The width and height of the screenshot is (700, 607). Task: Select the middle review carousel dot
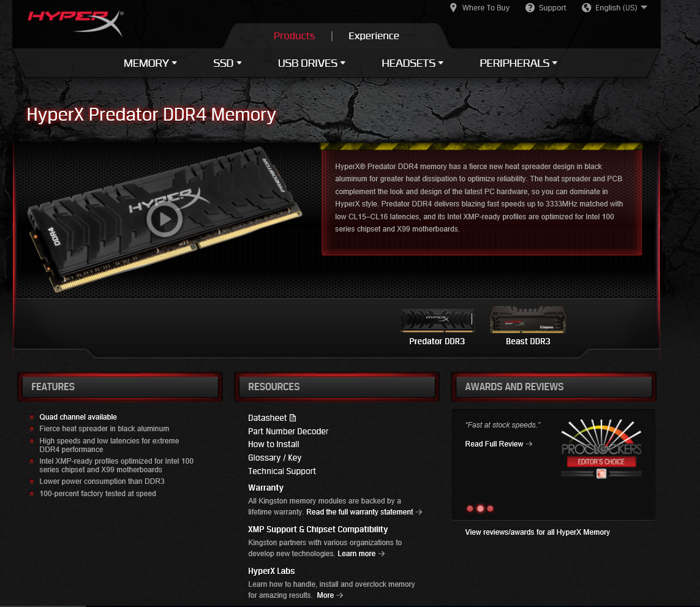(x=480, y=508)
